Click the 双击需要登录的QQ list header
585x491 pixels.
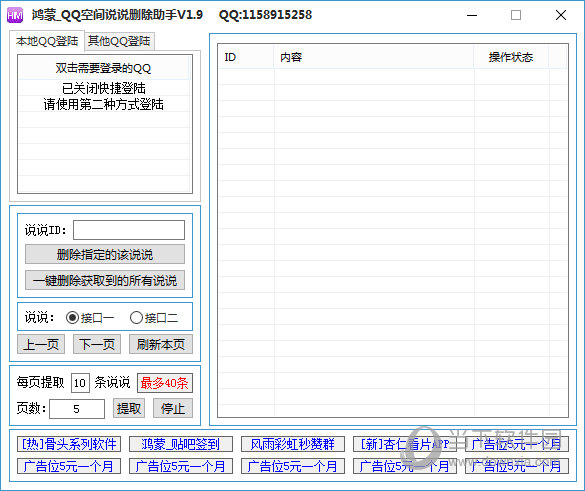click(103, 68)
